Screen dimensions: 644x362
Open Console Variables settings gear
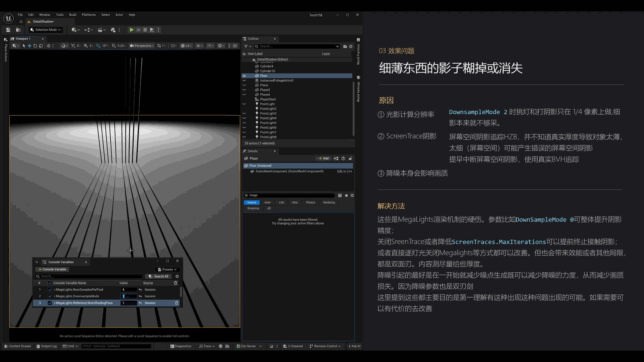point(177,276)
